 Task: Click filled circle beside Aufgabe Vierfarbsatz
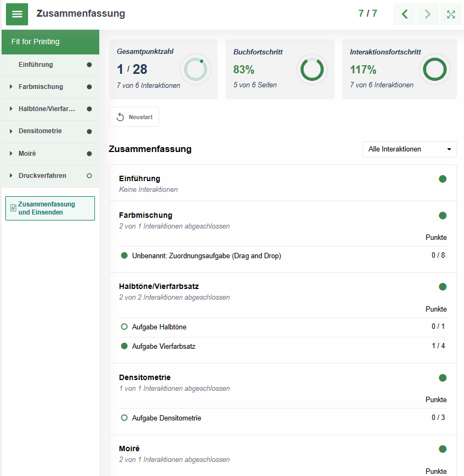point(124,346)
